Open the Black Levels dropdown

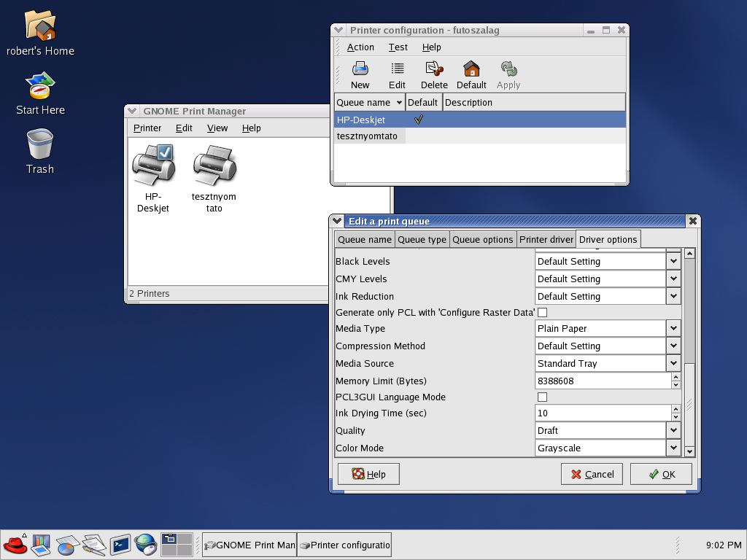673,261
